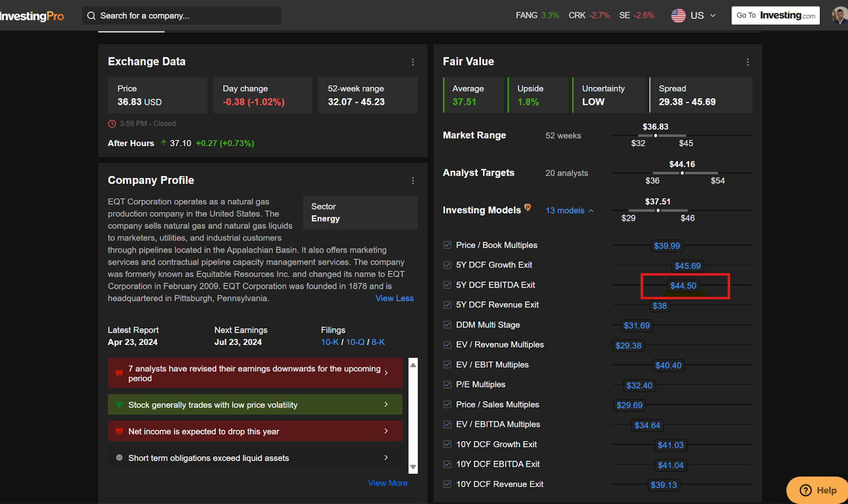Click the $44.50 5Y DCF EBITDA value
Image resolution: width=848 pixels, height=504 pixels.
coord(683,286)
